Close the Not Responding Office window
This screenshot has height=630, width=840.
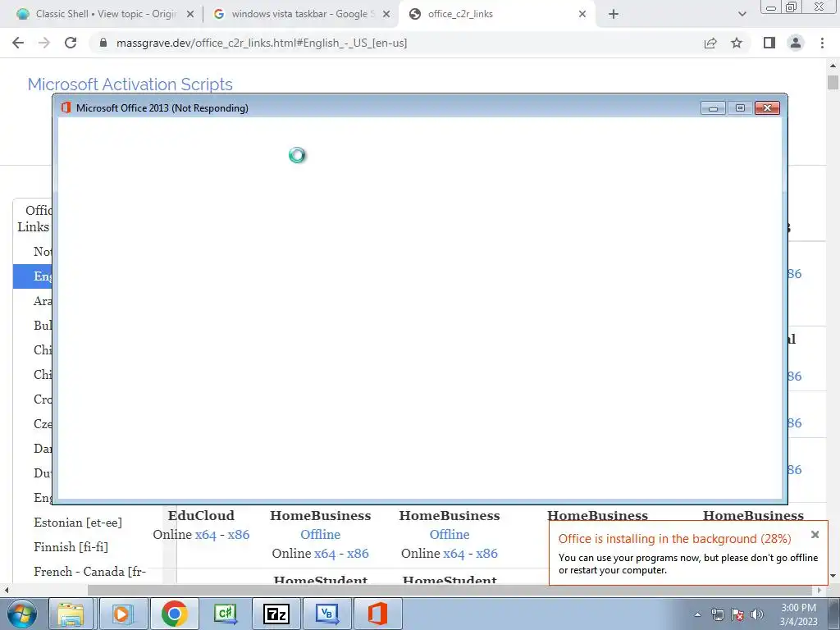click(x=767, y=108)
